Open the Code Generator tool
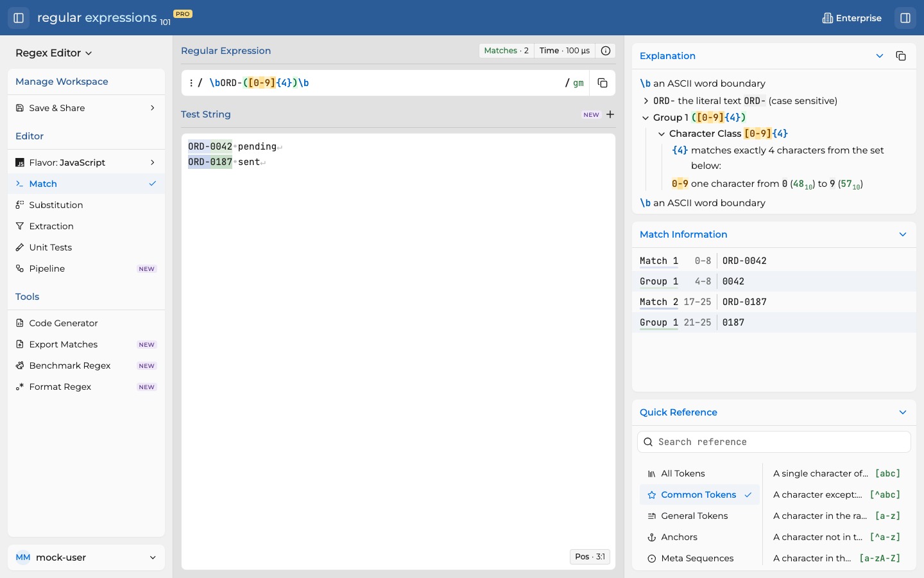 click(86, 323)
